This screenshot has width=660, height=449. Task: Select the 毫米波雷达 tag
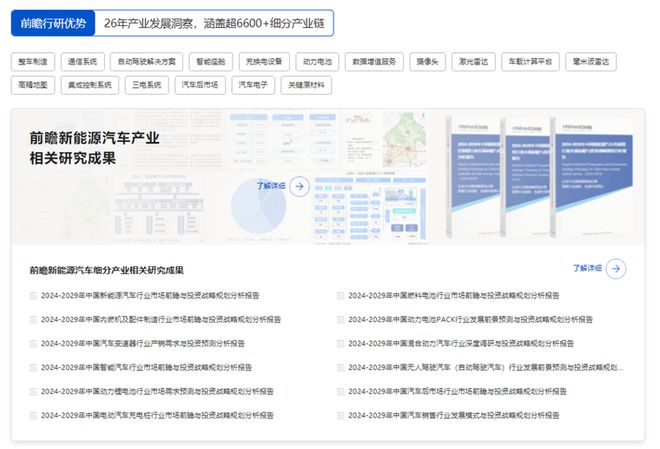click(591, 62)
